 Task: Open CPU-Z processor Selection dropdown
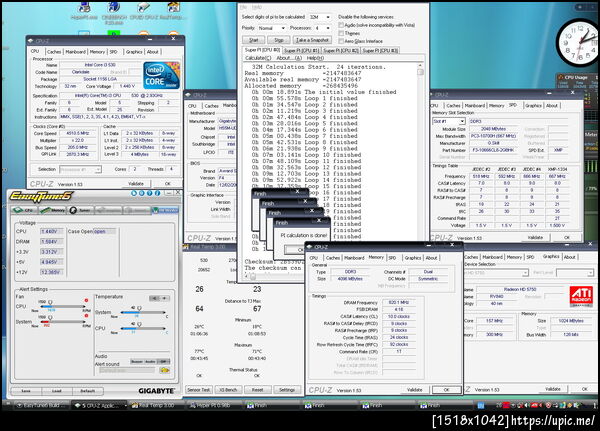(x=80, y=169)
